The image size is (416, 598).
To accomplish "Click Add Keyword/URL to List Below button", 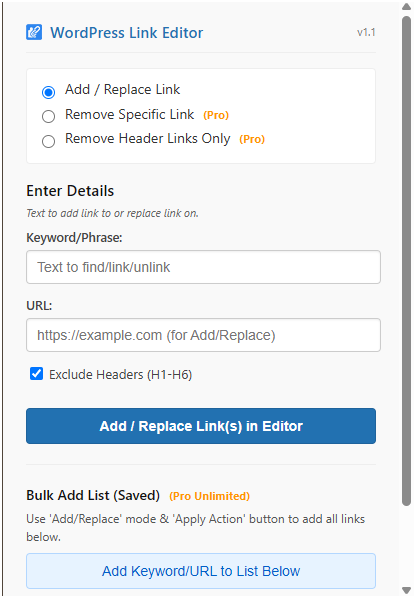I will tap(201, 571).
